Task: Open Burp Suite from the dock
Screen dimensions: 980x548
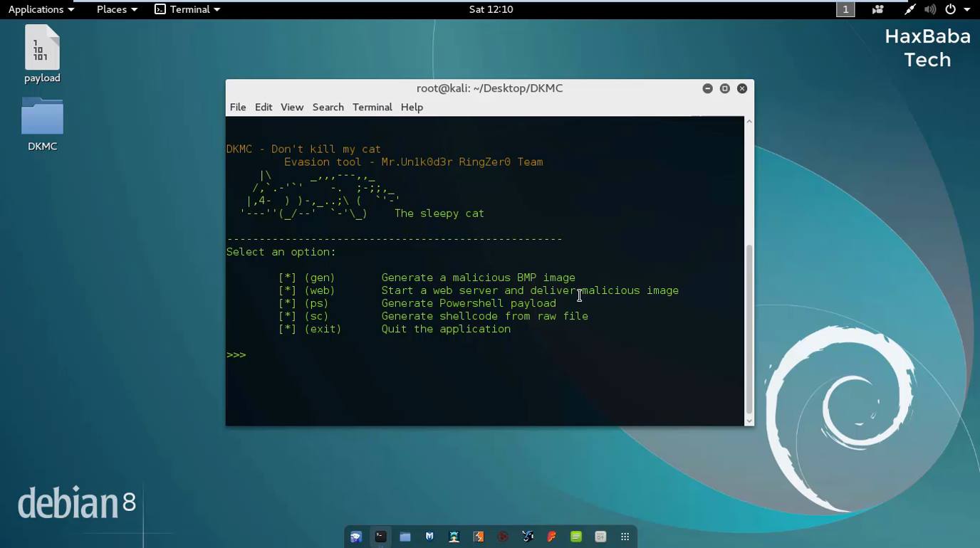Action: tap(479, 537)
